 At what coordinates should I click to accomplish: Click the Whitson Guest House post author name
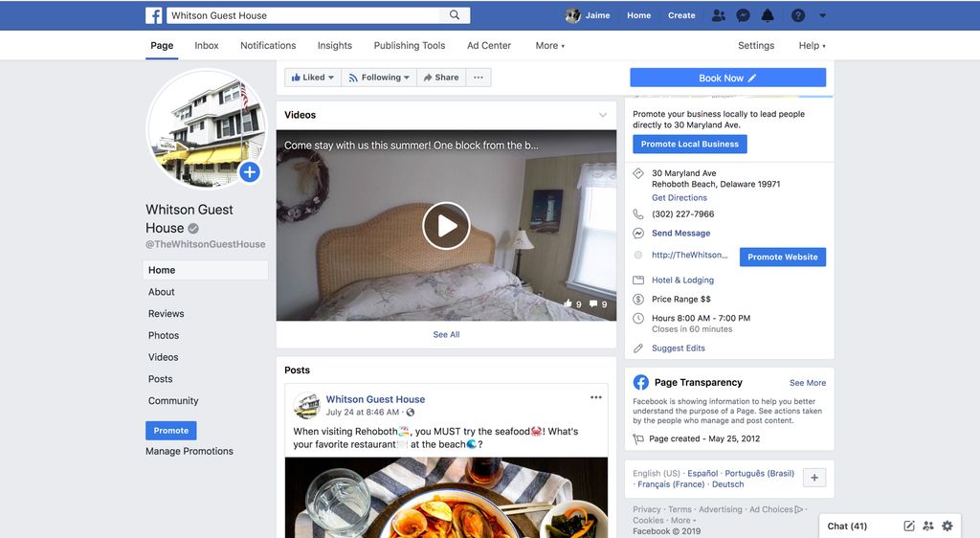[x=375, y=399]
